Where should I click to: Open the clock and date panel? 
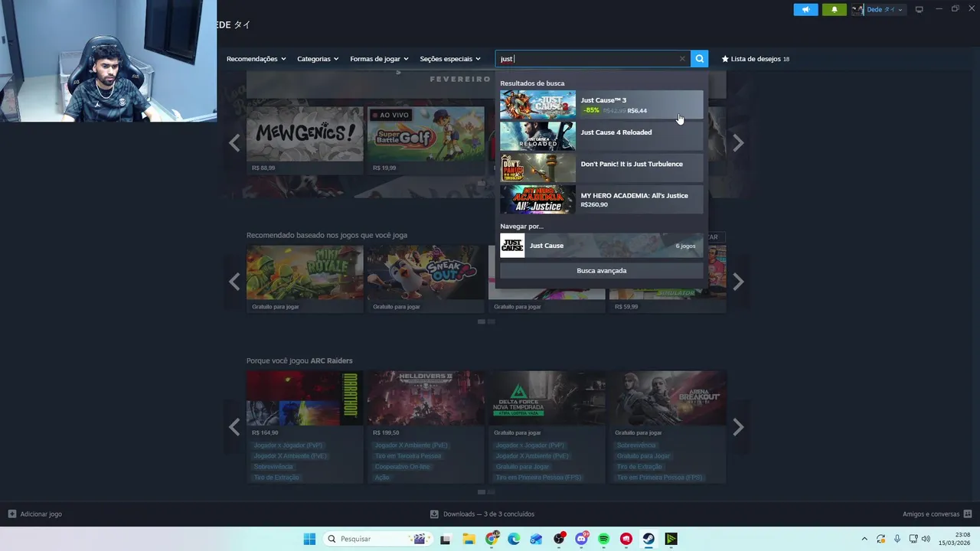(953, 539)
